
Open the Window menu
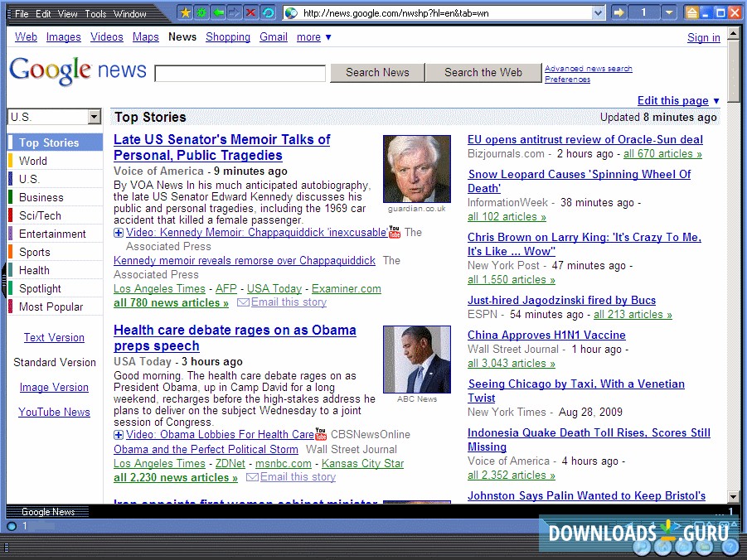point(129,14)
